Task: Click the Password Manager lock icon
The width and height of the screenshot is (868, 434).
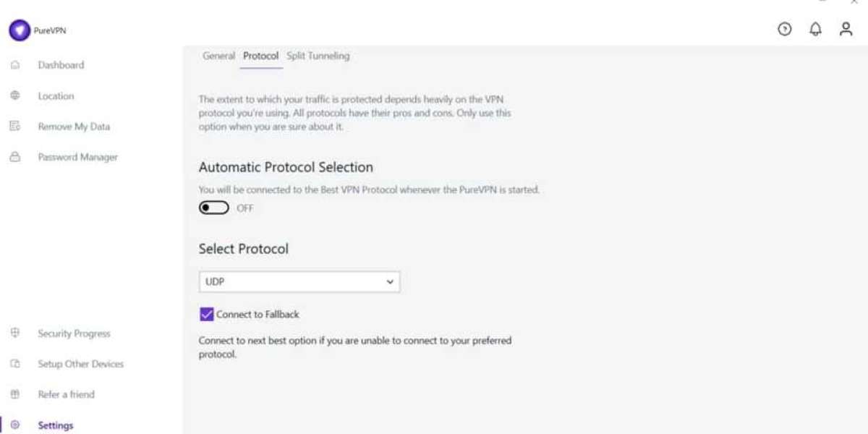Action: coord(14,157)
